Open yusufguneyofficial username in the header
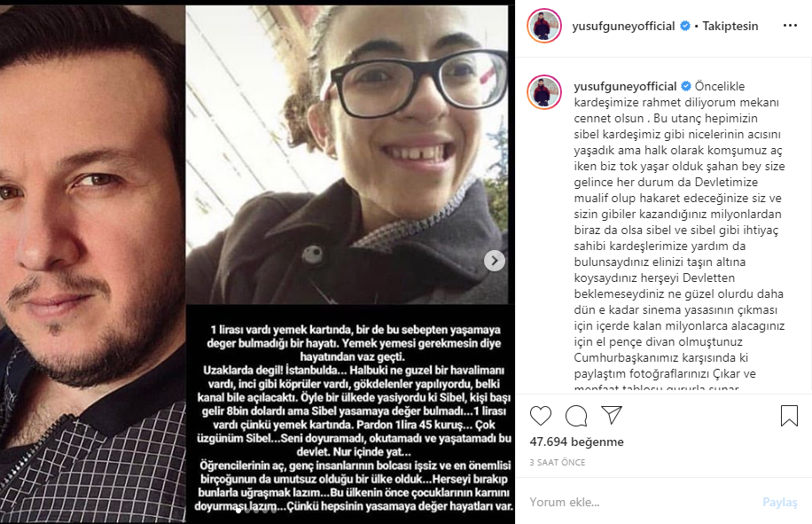The image size is (812, 524). click(623, 26)
